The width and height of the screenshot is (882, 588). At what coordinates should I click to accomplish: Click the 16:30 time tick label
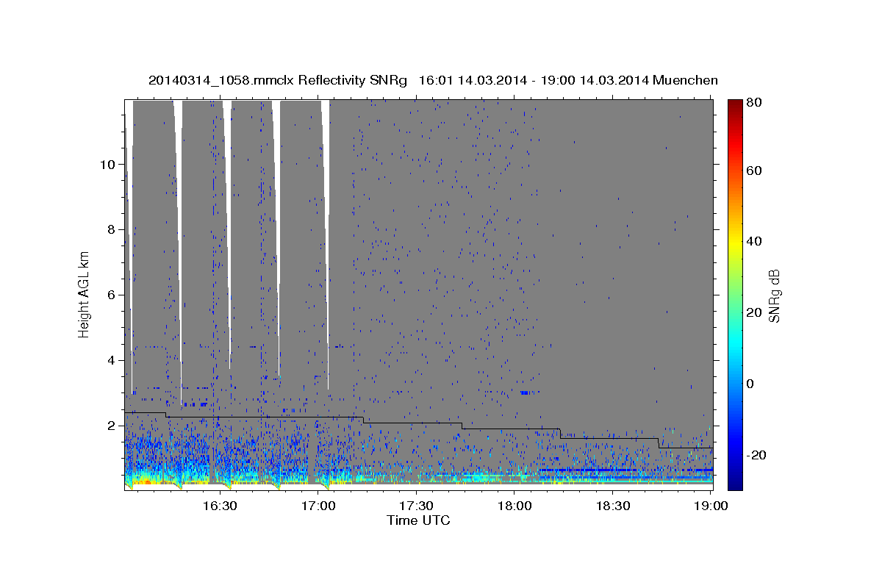tap(220, 506)
